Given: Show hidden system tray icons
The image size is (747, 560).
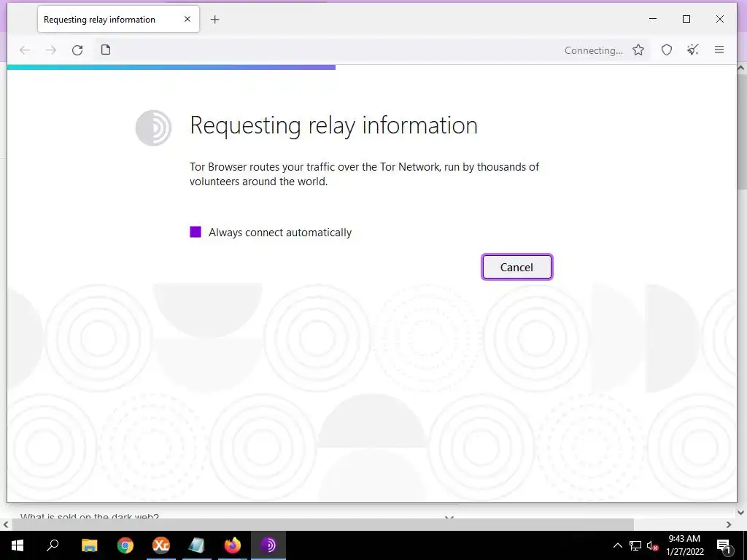Looking at the screenshot, I should (x=617, y=545).
